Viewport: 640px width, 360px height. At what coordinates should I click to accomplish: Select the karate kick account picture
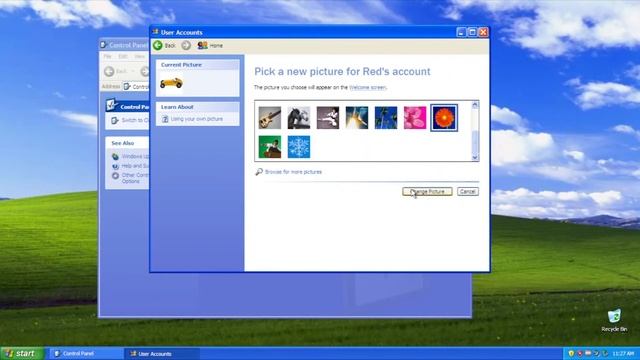pyautogui.click(x=328, y=118)
